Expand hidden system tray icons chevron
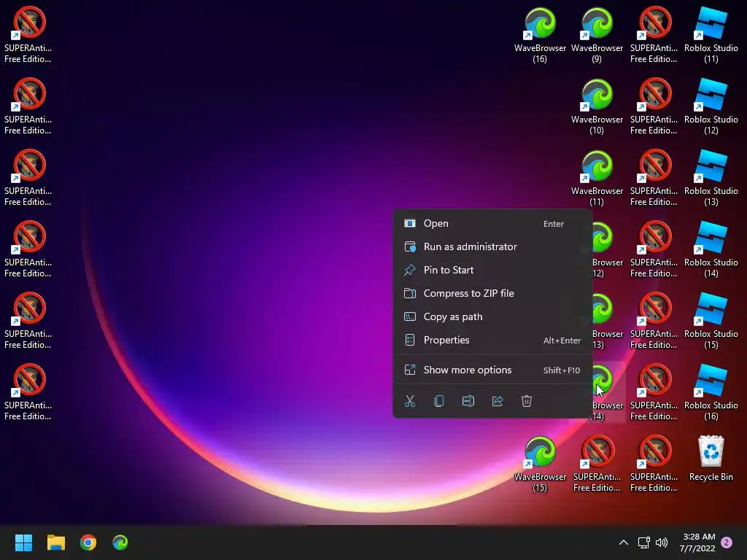 click(623, 542)
